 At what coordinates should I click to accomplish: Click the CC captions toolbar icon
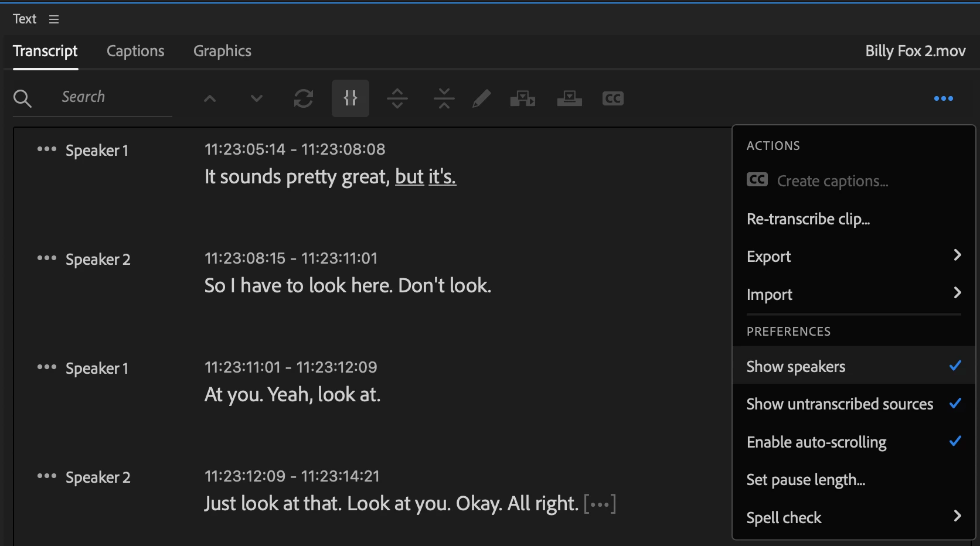[x=613, y=98]
